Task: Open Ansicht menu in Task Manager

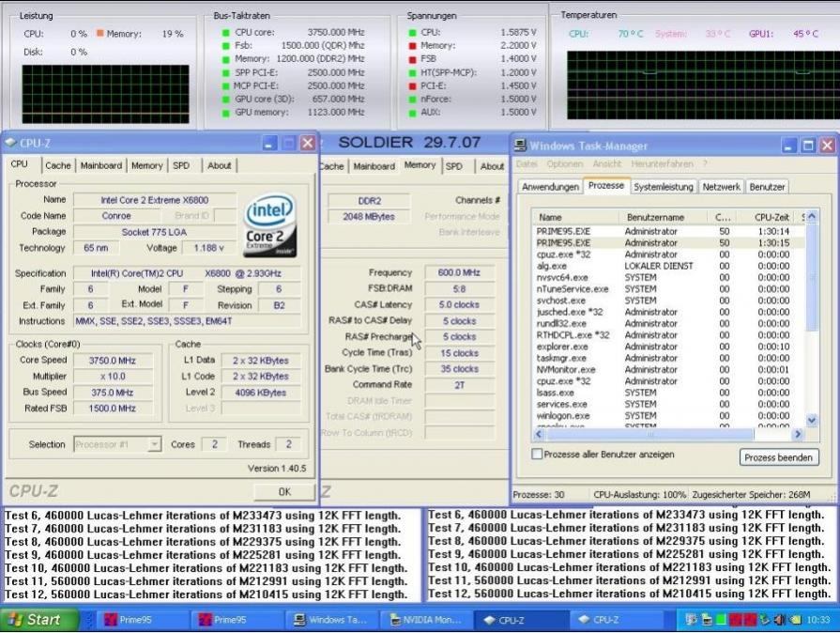Action: point(607,164)
